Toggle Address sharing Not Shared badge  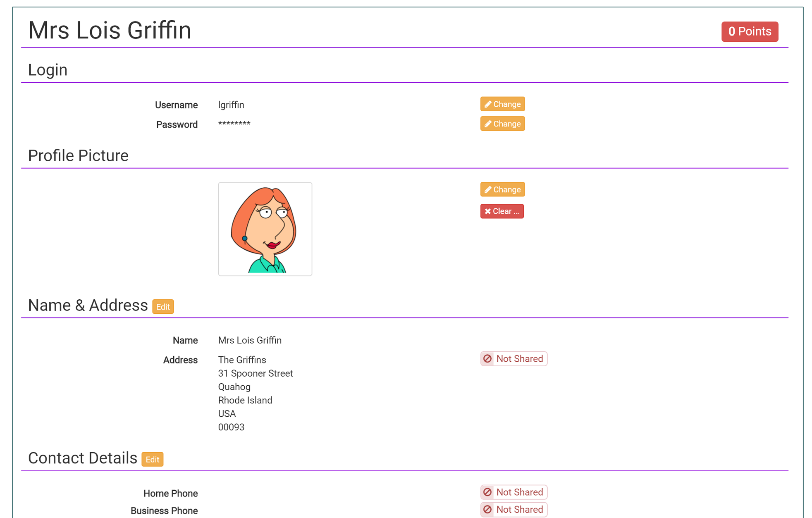click(514, 359)
